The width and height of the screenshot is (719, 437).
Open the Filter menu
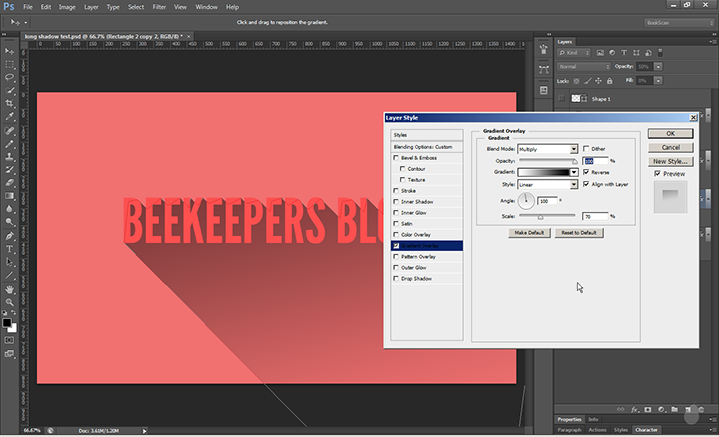pyautogui.click(x=159, y=7)
